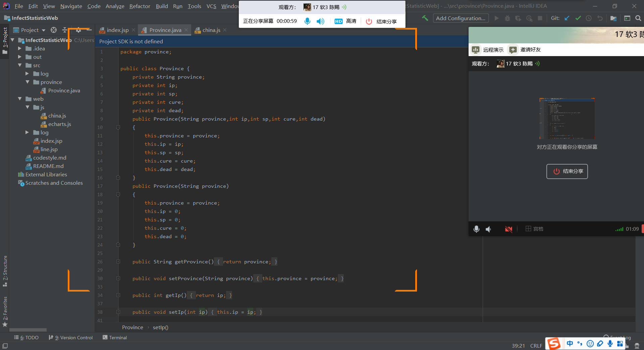The image size is (644, 350).
Task: Open README.md in the project tree
Action: click(x=48, y=166)
